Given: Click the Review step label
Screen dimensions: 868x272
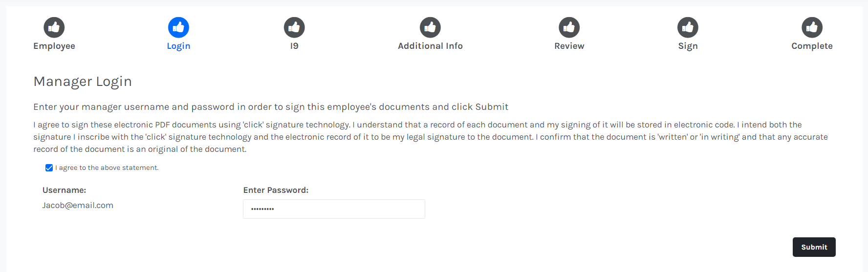Looking at the screenshot, I should pos(569,46).
